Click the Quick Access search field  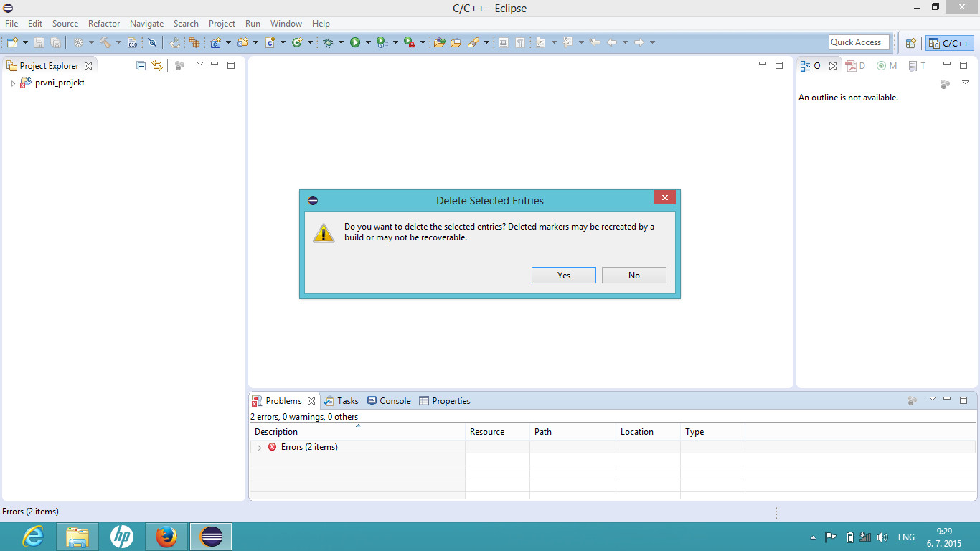[x=859, y=42]
